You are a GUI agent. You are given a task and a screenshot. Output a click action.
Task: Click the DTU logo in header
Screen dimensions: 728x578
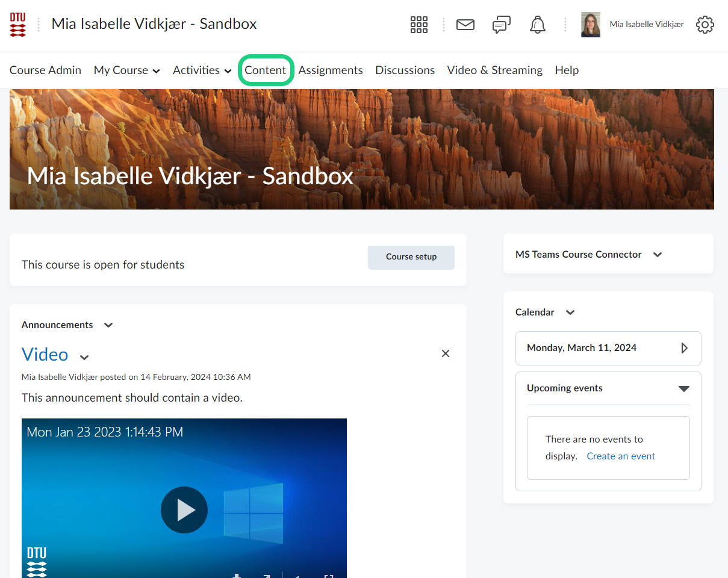(18, 25)
